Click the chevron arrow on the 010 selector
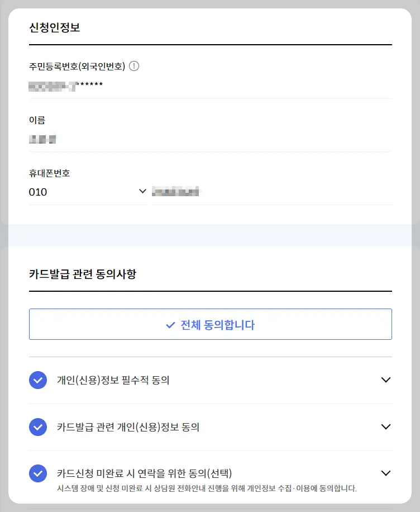Screen dimensions: 420x512 coord(142,191)
